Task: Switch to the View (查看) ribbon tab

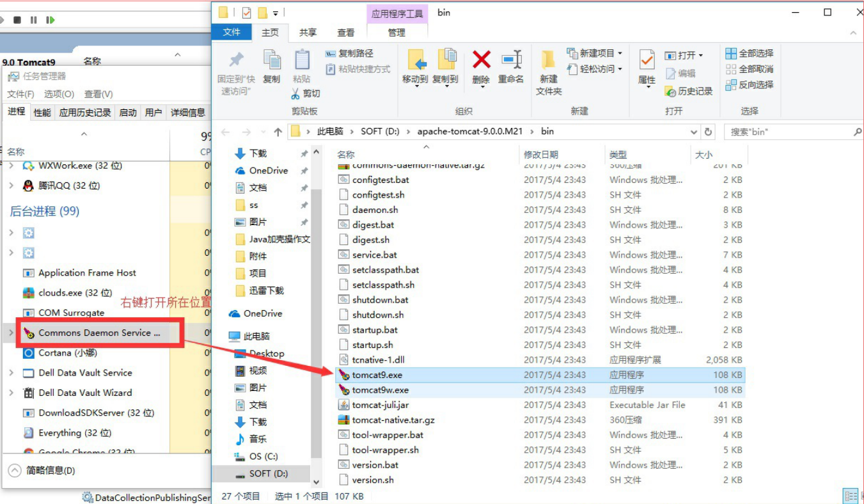Action: click(346, 33)
